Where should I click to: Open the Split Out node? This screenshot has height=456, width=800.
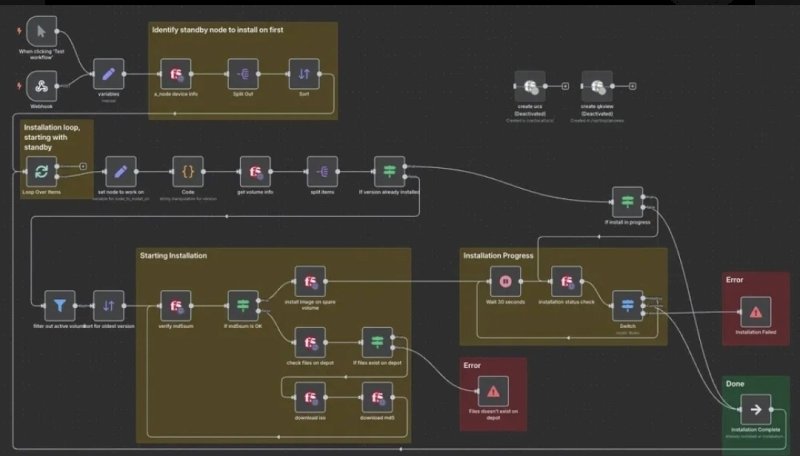tap(243, 74)
